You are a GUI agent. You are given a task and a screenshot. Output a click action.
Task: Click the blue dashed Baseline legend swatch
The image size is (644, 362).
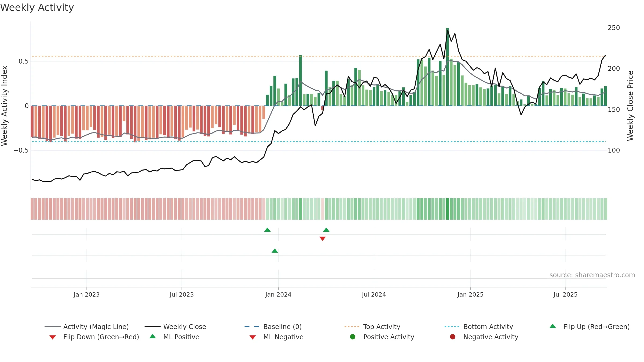tap(252, 327)
